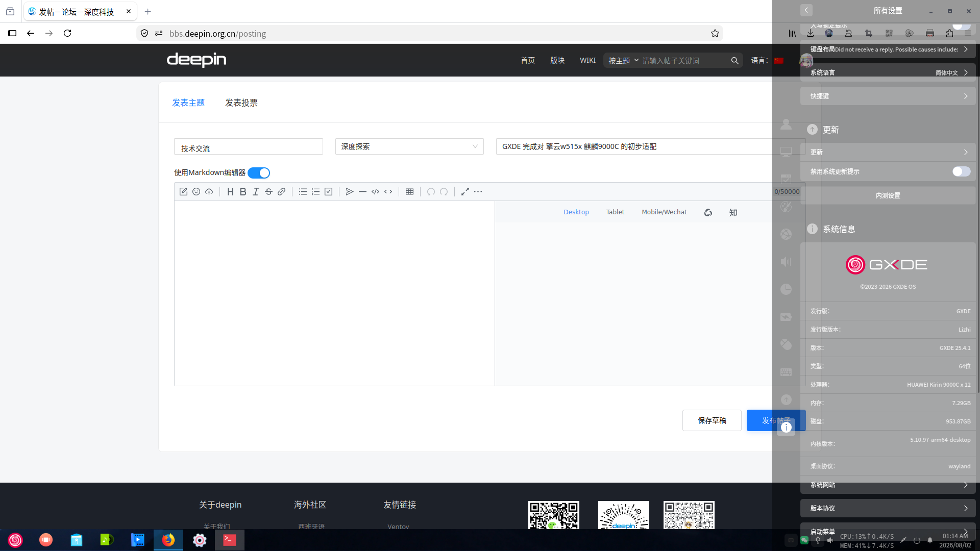Insert a task checklist item
This screenshot has height=551, width=980.
329,192
